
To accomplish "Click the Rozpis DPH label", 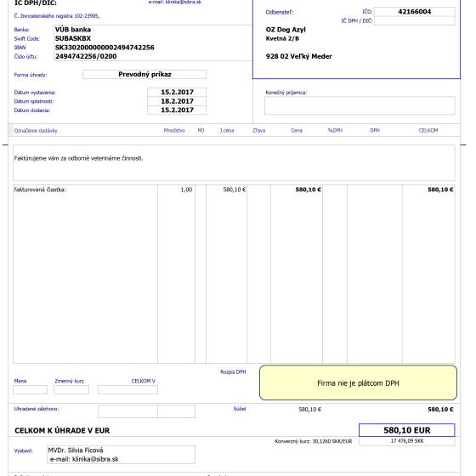I will 233,372.
